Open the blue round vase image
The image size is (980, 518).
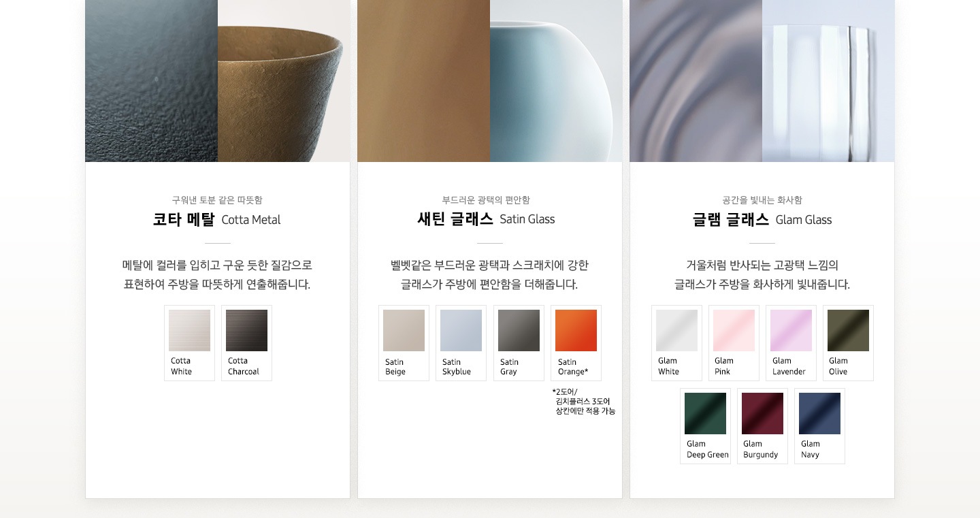[556, 81]
